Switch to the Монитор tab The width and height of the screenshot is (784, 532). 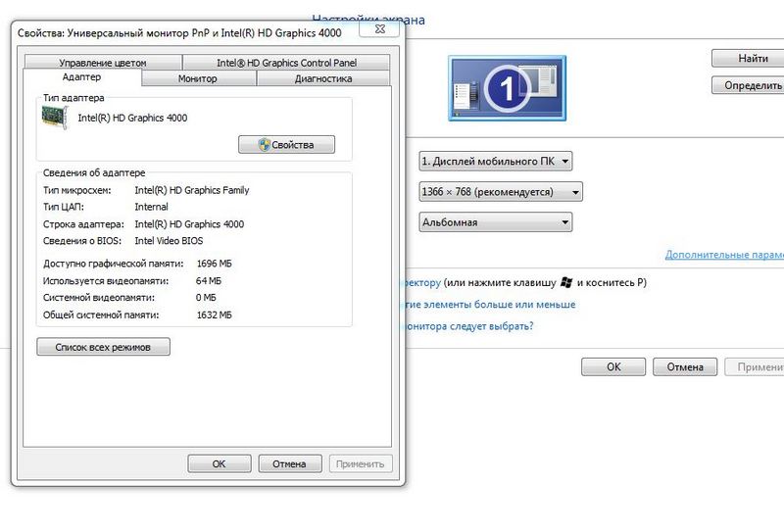click(198, 78)
